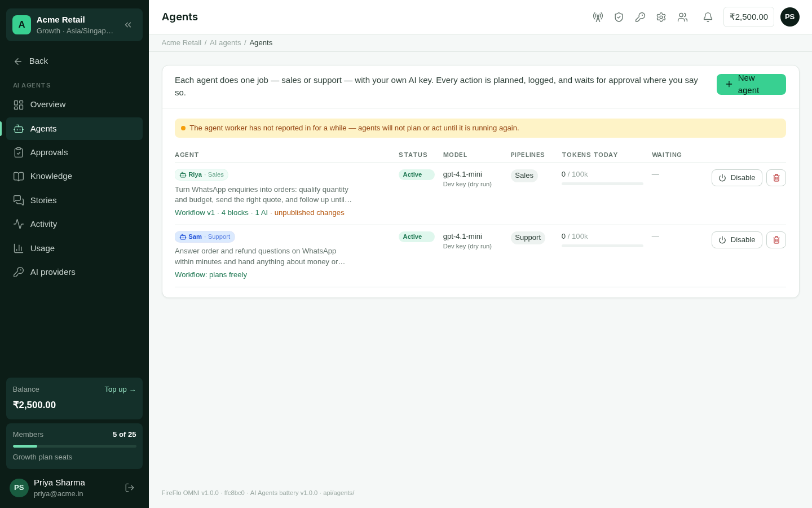Collapse the sidebar with double-chevron icon
Image resolution: width=812 pixels, height=508 pixels.
click(128, 25)
